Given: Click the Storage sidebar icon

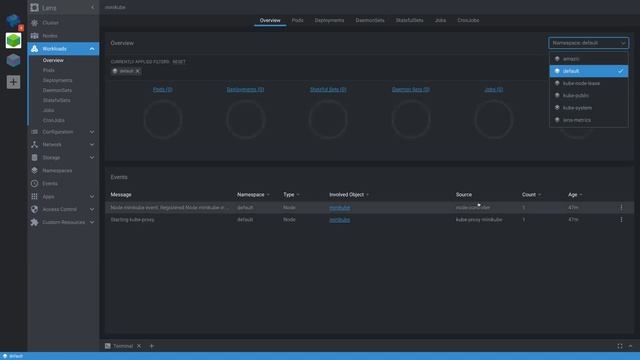Looking at the screenshot, I should point(35,158).
